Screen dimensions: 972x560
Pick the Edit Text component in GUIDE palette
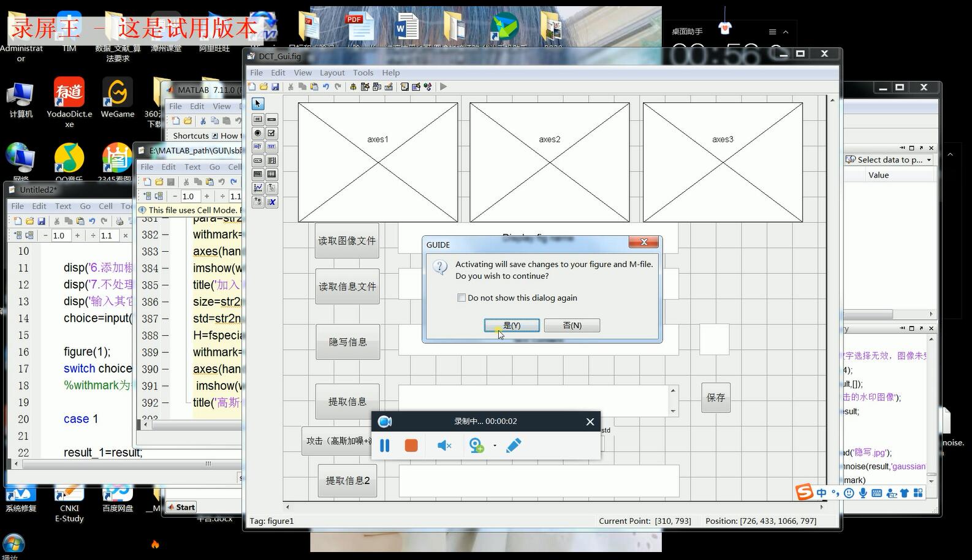pos(258,147)
